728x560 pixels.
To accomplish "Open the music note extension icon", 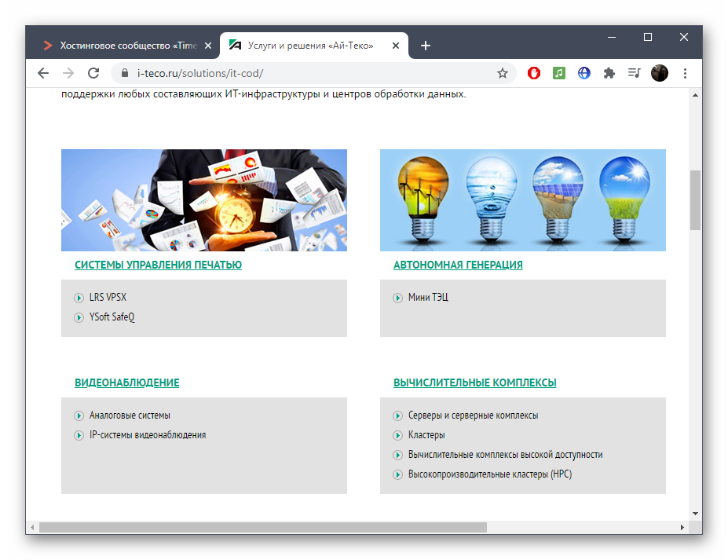I will pyautogui.click(x=558, y=73).
